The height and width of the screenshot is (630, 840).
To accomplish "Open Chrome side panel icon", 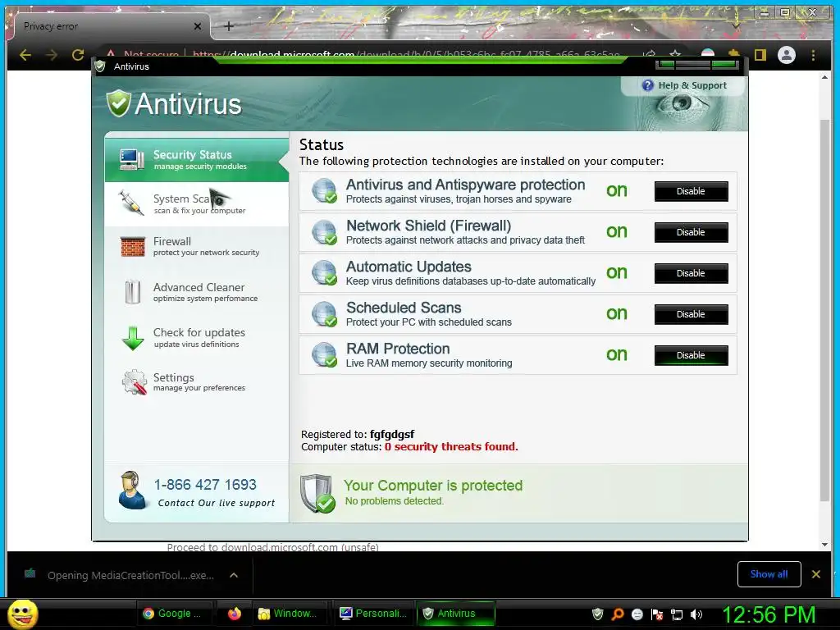I will (x=760, y=55).
